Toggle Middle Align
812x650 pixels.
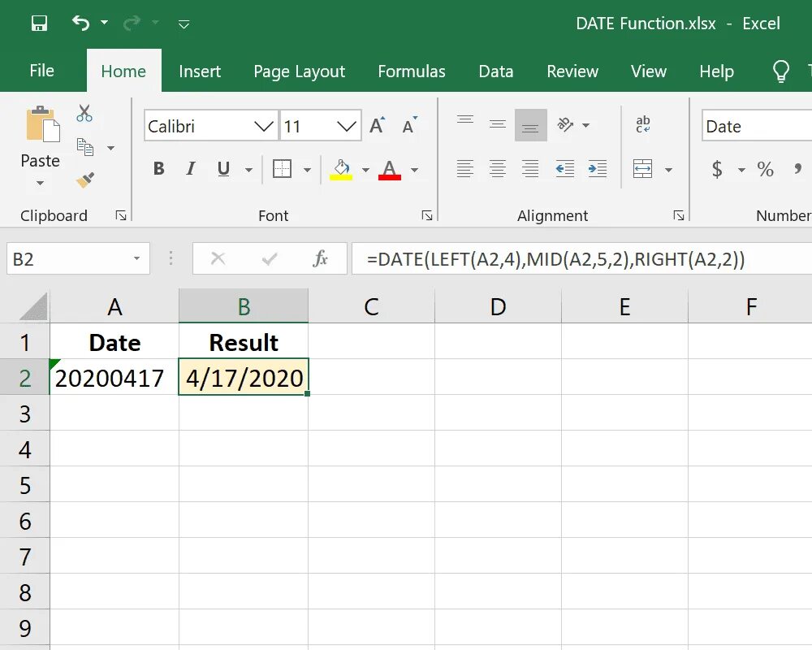498,125
